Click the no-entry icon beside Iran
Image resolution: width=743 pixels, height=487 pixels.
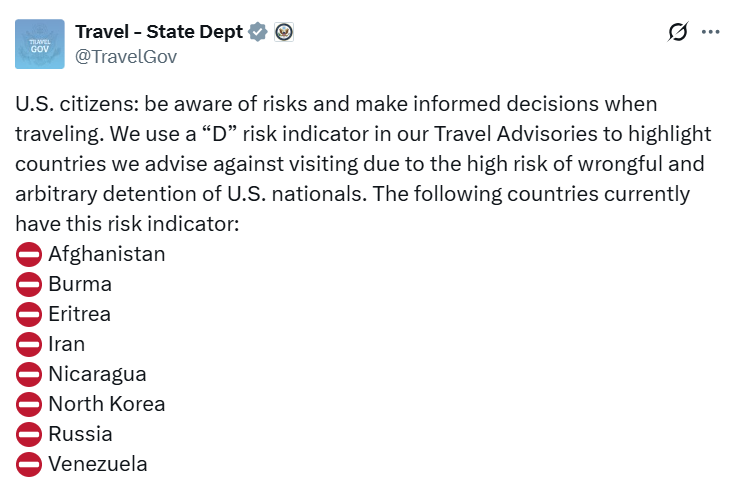pyautogui.click(x=29, y=344)
